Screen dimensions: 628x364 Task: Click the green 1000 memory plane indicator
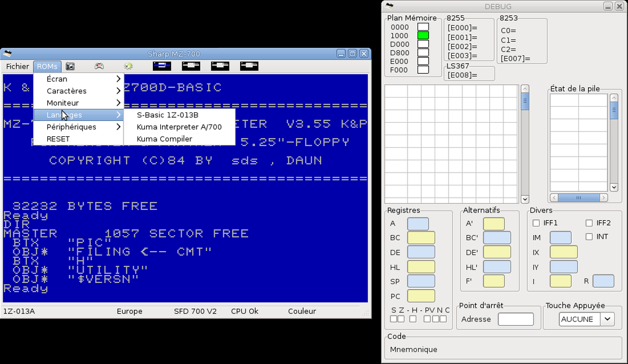pyautogui.click(x=424, y=36)
